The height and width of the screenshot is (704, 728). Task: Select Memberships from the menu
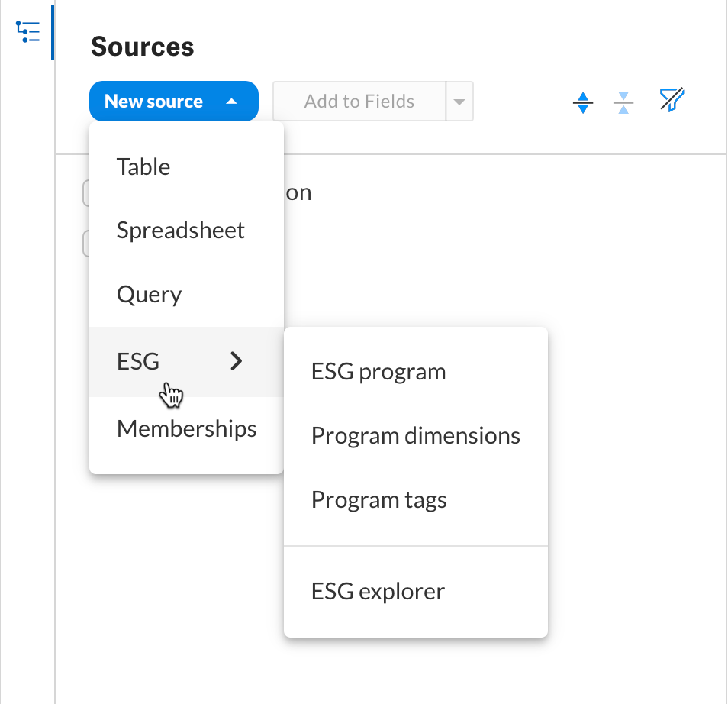point(186,428)
